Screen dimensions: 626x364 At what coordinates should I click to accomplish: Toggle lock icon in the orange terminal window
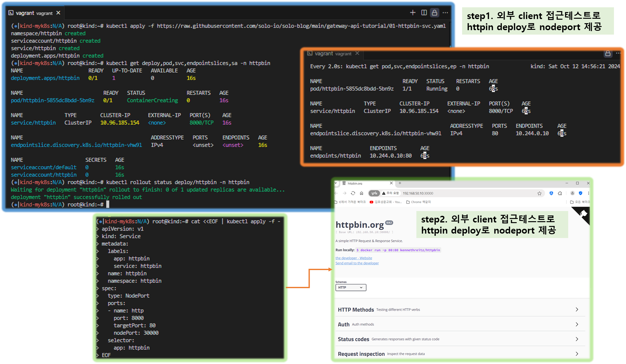(x=608, y=53)
